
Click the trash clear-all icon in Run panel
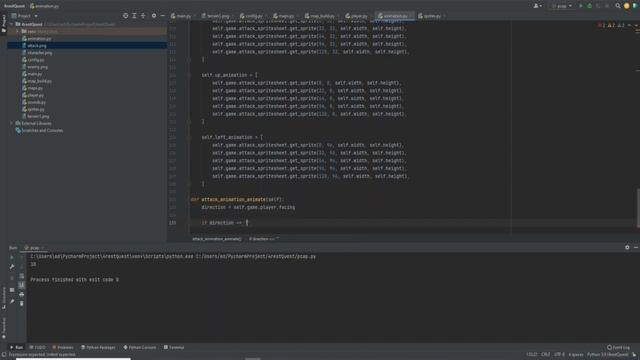[22, 303]
